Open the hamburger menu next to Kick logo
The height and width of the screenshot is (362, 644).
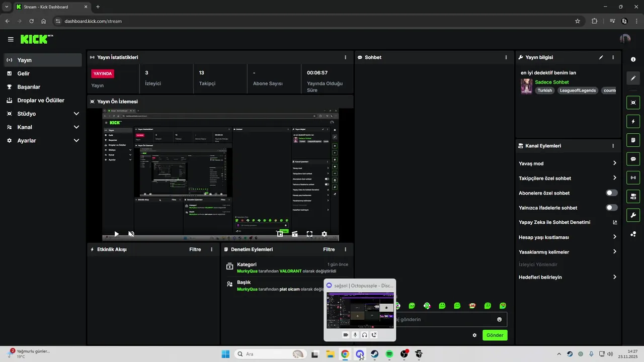coord(11,39)
